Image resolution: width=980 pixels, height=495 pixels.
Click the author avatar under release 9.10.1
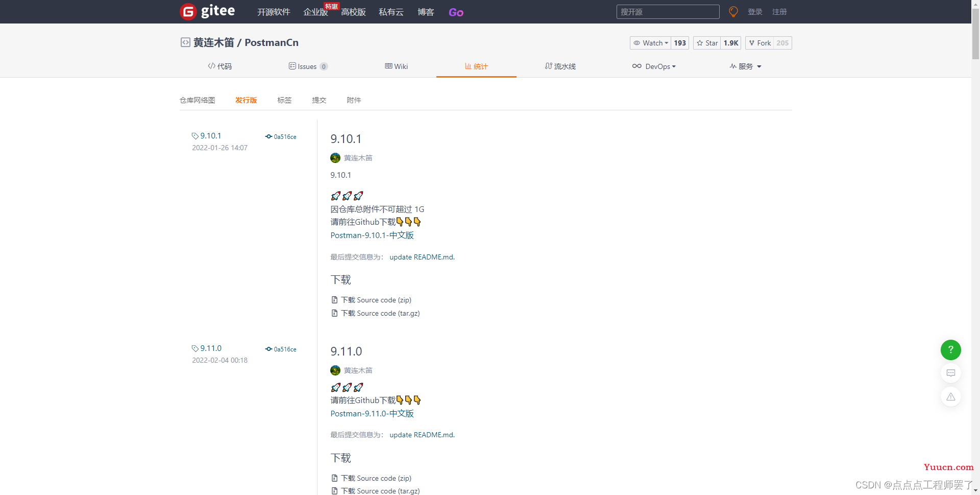point(335,158)
